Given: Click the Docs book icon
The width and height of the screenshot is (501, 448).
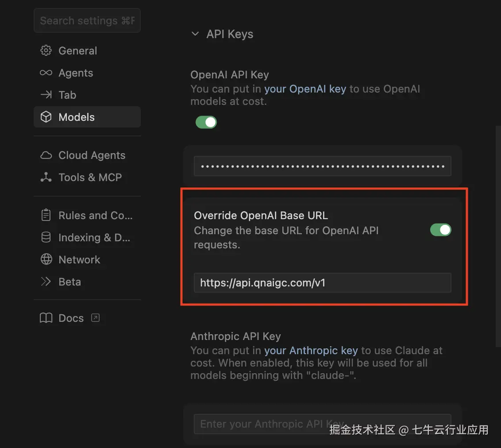Looking at the screenshot, I should [46, 318].
